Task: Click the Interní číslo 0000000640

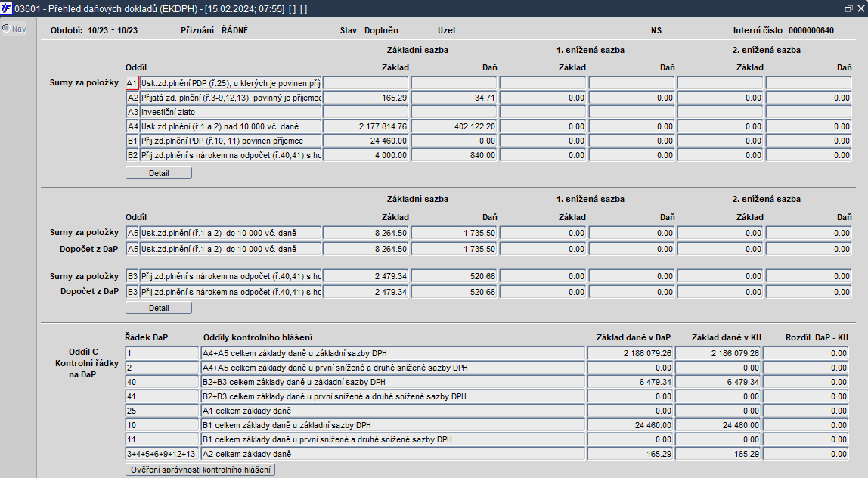Action: (x=811, y=30)
